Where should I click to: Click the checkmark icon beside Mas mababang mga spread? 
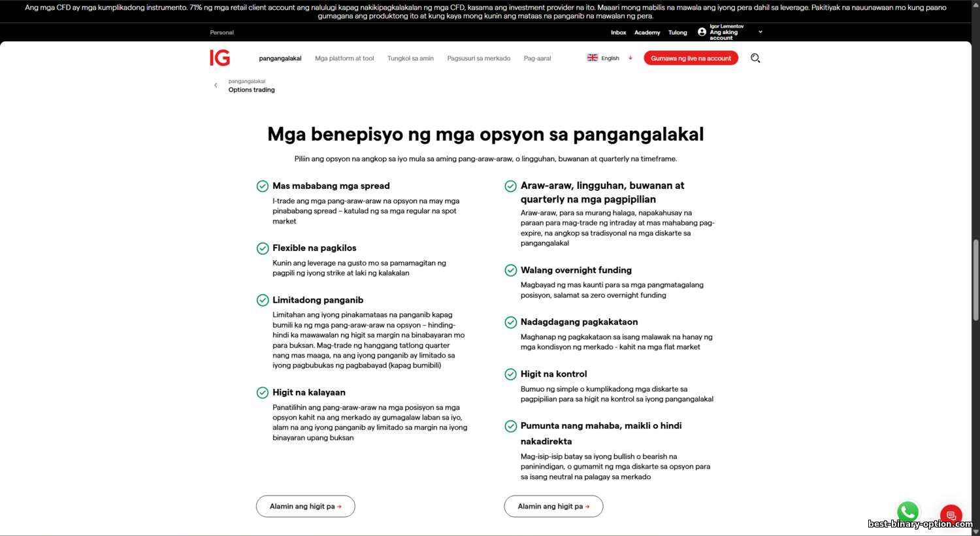[x=263, y=186]
